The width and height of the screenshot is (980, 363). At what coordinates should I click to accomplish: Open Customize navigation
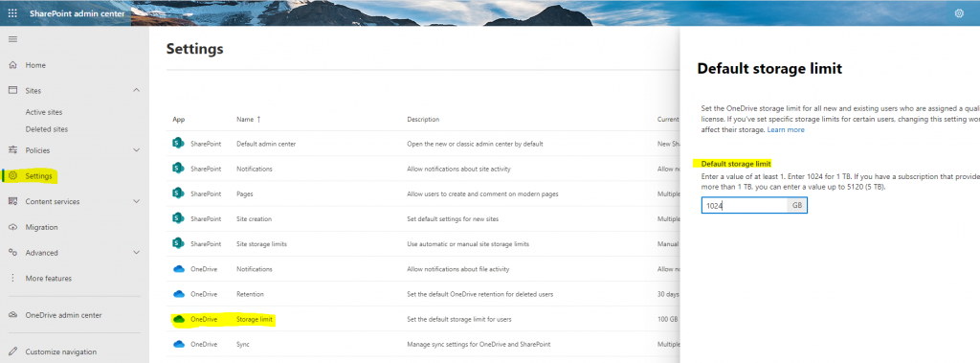(61, 352)
